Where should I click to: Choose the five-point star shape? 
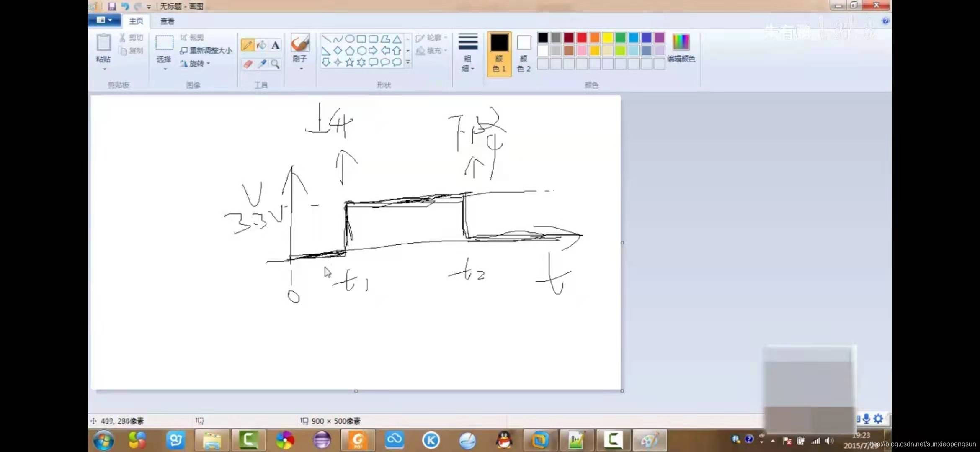(350, 62)
